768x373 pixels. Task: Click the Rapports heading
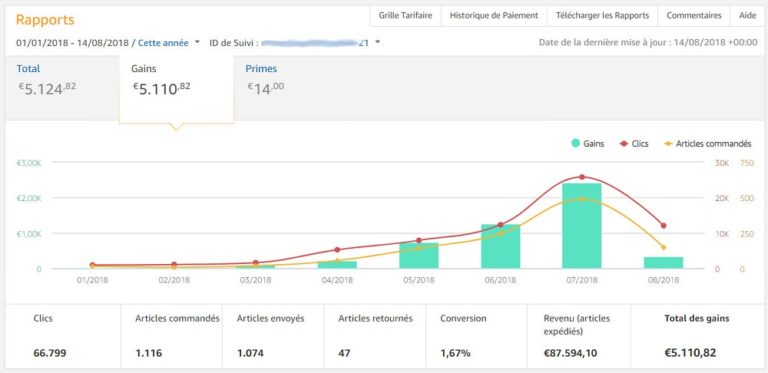point(45,20)
